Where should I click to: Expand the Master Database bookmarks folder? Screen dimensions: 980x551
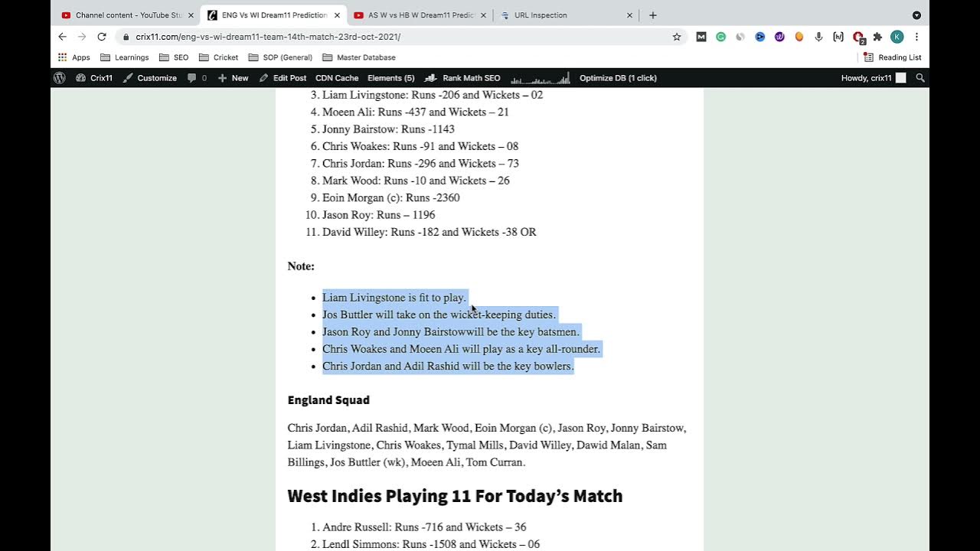coord(359,57)
